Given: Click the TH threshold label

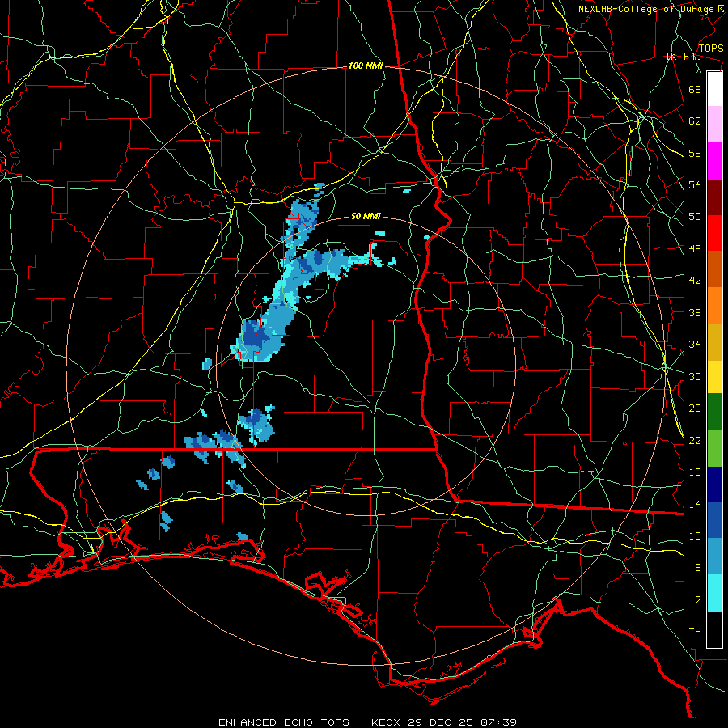Looking at the screenshot, I should click(x=695, y=632).
